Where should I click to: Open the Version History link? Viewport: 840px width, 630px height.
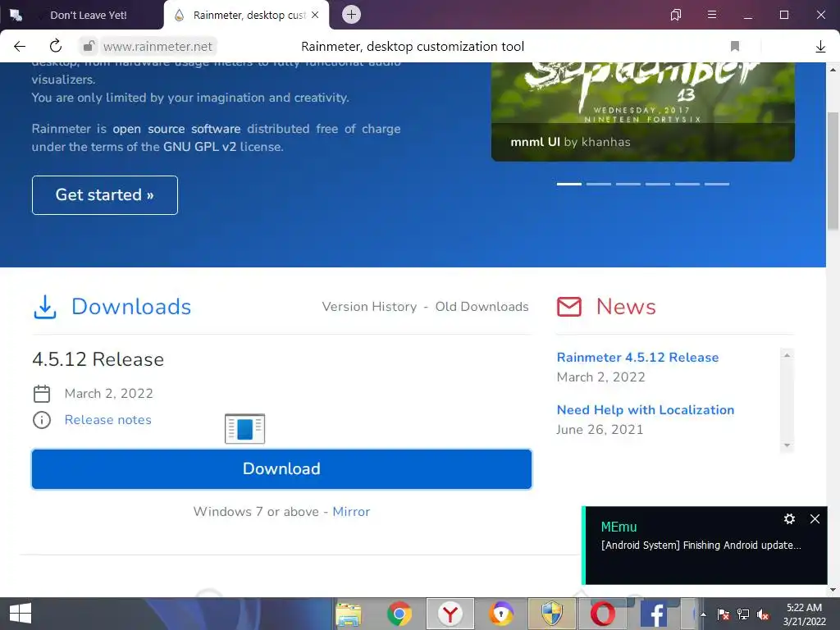coord(369,307)
